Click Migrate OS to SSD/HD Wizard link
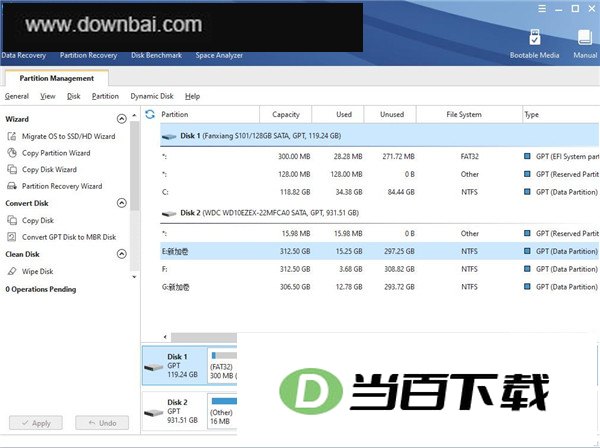This screenshot has width=600, height=448. click(68, 136)
